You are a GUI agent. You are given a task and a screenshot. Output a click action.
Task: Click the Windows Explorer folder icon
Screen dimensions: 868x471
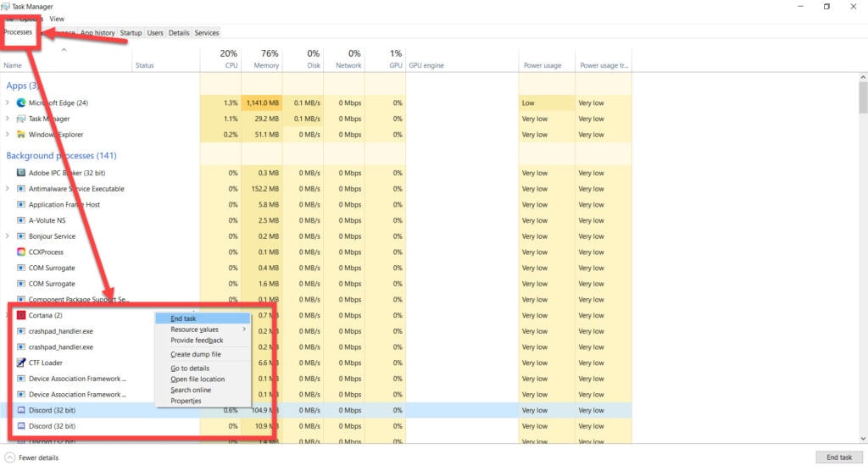[x=21, y=135]
